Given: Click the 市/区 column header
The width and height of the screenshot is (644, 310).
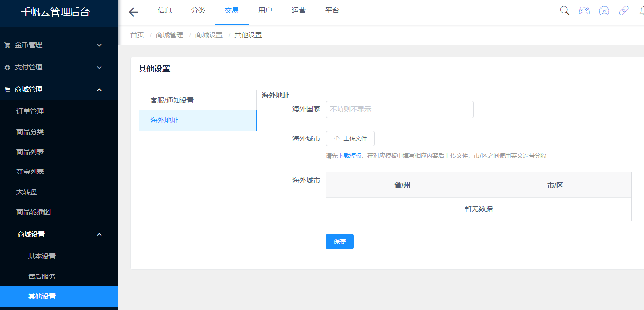Looking at the screenshot, I should 555,185.
